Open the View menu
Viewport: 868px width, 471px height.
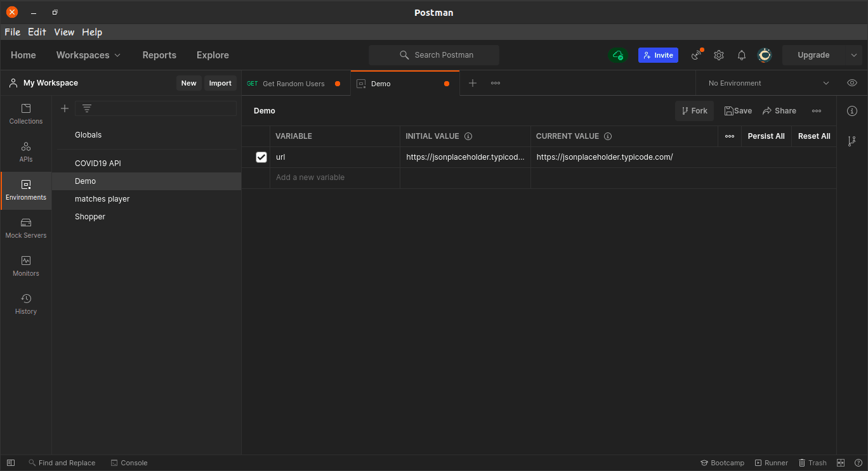pos(64,32)
